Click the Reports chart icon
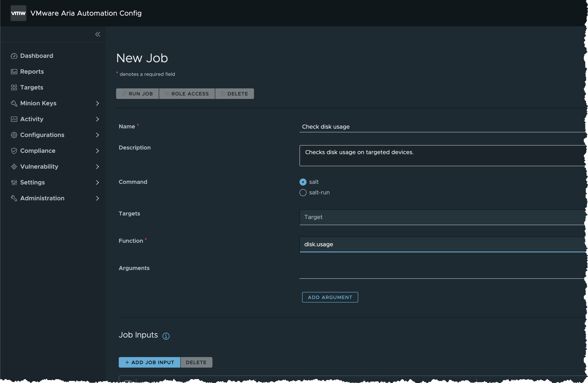The image size is (588, 383). (x=14, y=72)
